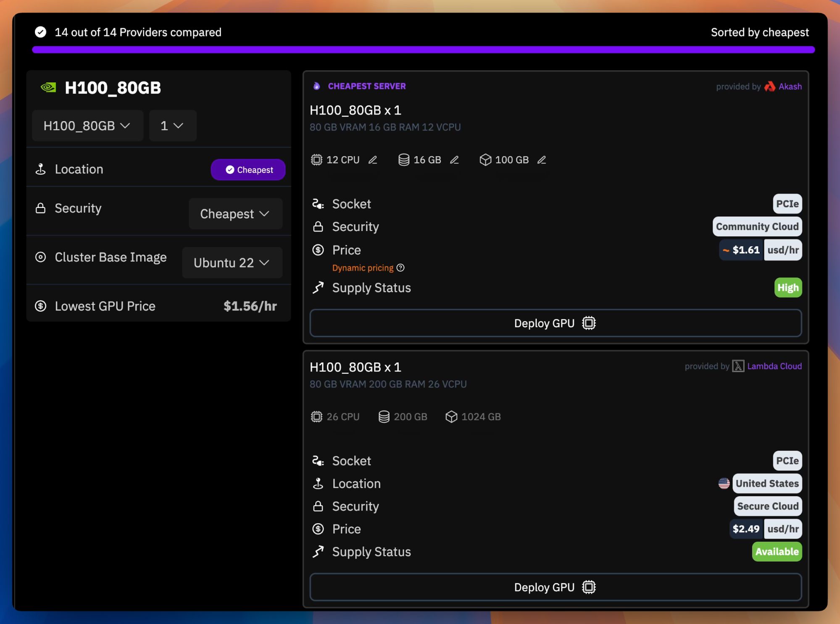Click the Sorted by cheapest label

point(759,32)
